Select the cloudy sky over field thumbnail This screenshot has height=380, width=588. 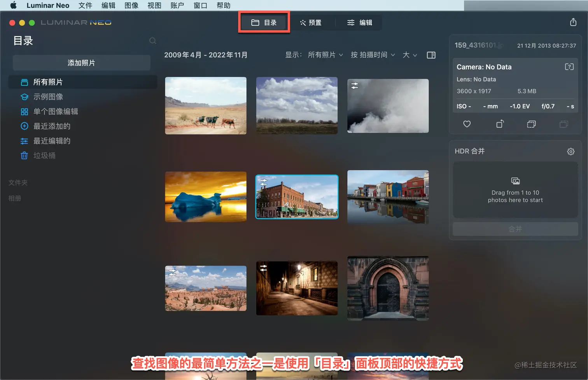pyautogui.click(x=297, y=105)
